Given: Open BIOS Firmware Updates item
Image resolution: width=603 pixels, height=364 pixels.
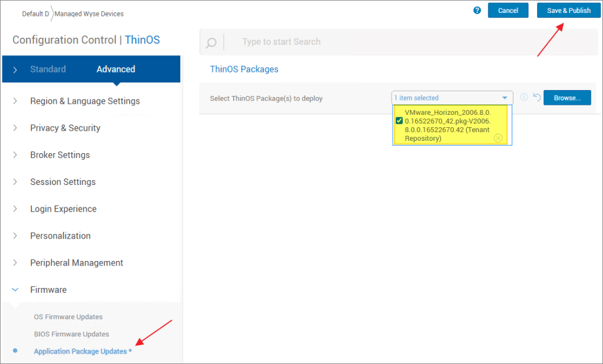Looking at the screenshot, I should 71,334.
